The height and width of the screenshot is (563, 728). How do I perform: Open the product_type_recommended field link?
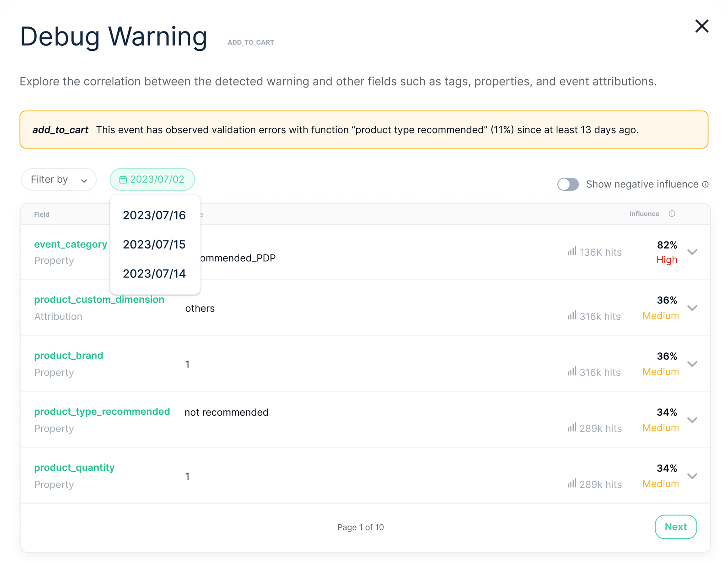point(102,411)
